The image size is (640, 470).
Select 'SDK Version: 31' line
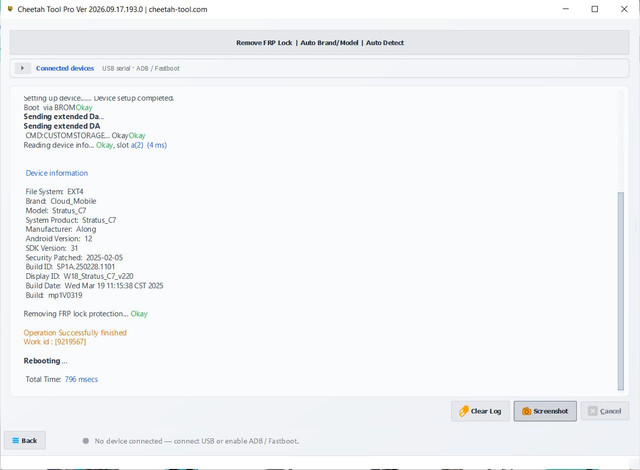(x=51, y=248)
